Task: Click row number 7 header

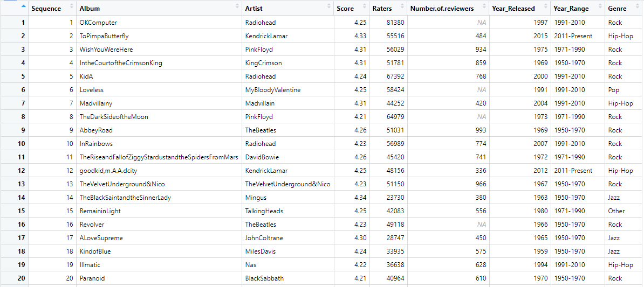Action: 15,103
